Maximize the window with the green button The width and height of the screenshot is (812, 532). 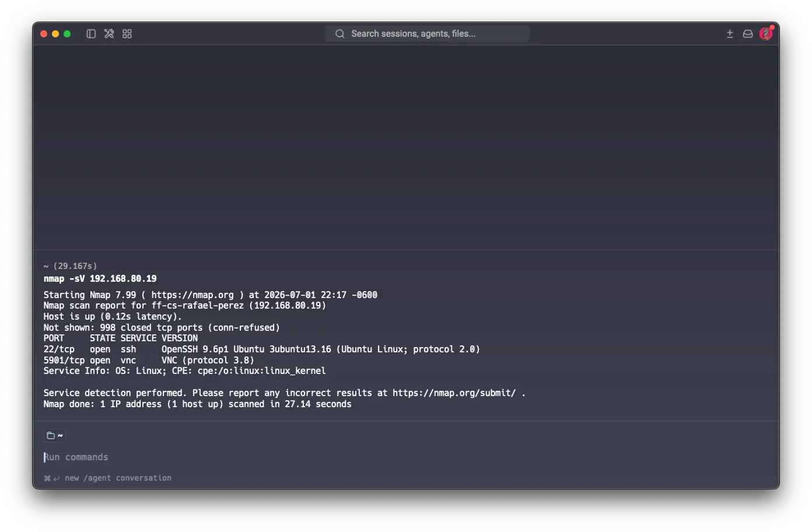click(x=67, y=34)
